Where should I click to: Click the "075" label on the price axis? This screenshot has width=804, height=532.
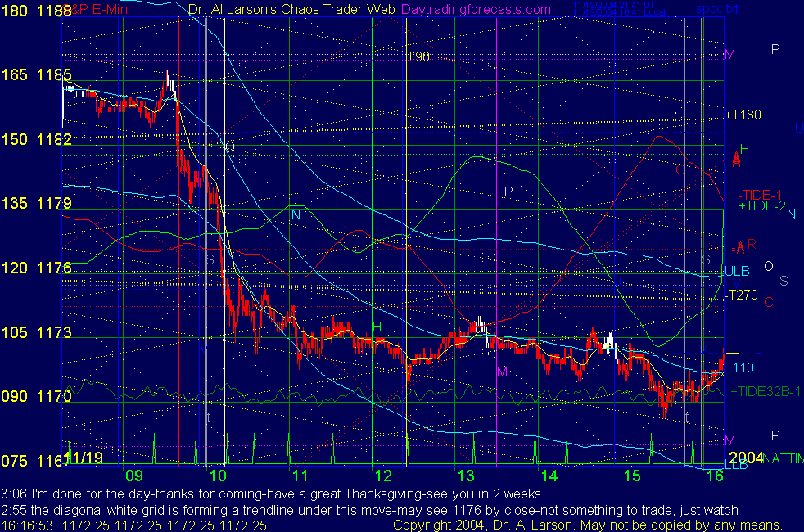(x=15, y=462)
